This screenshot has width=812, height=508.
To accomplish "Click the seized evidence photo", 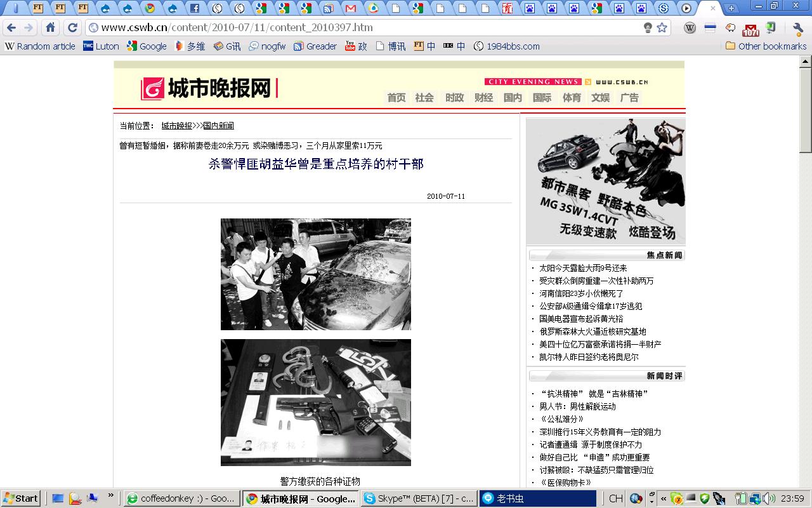I will [316, 403].
